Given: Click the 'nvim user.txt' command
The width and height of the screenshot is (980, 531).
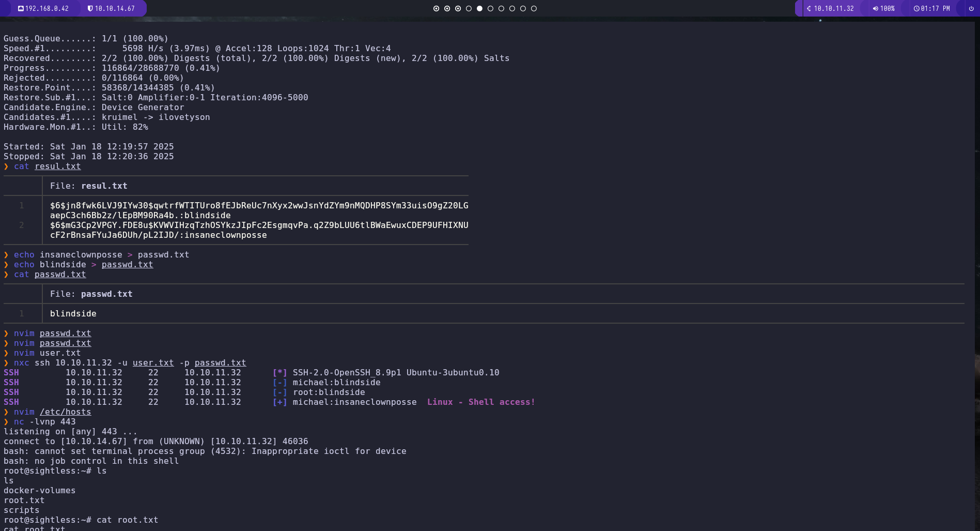Looking at the screenshot, I should coord(48,353).
